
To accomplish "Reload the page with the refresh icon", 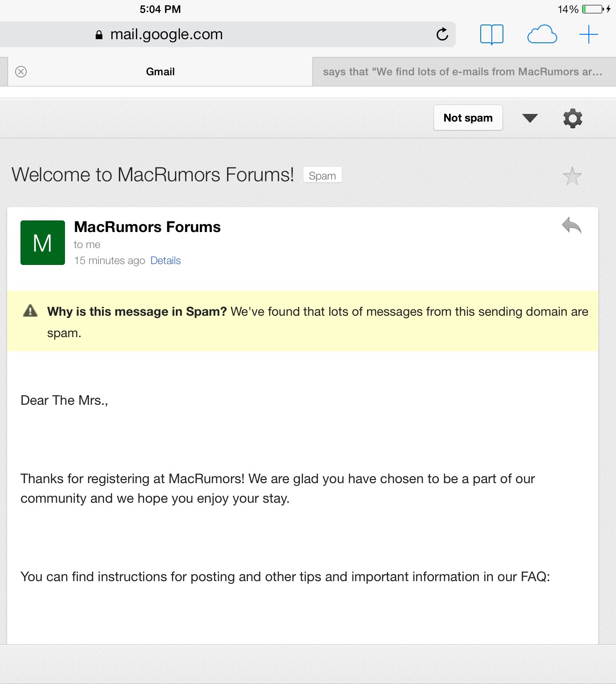I will (x=442, y=34).
